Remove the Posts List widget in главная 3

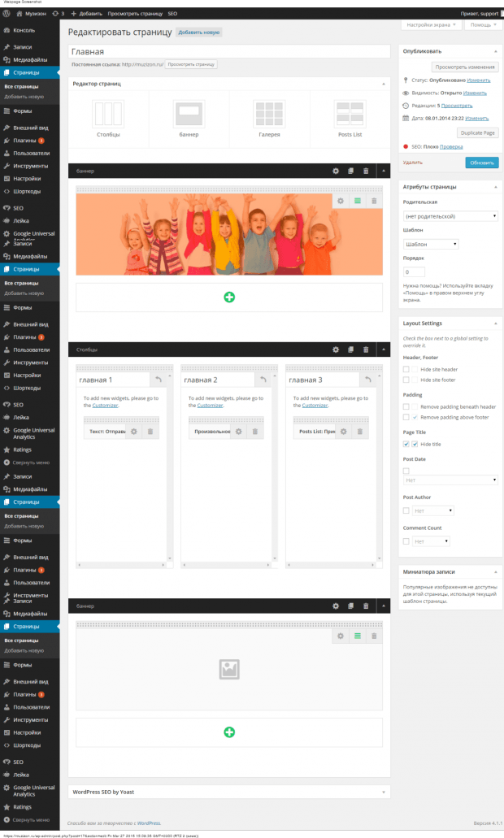pyautogui.click(x=360, y=432)
